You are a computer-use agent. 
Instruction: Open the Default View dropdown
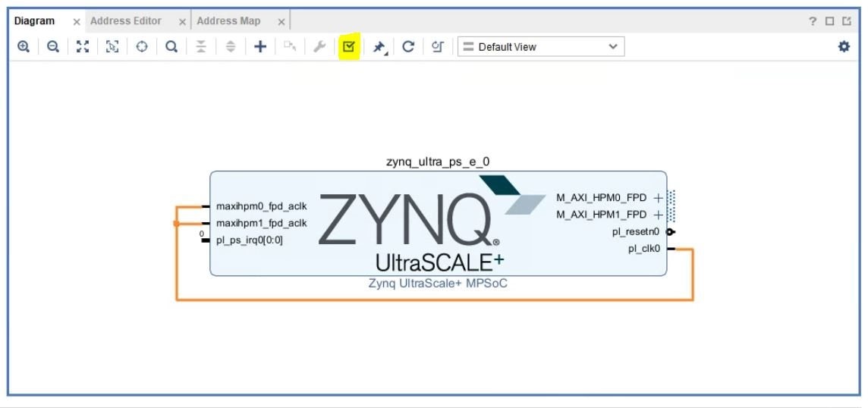(x=542, y=47)
